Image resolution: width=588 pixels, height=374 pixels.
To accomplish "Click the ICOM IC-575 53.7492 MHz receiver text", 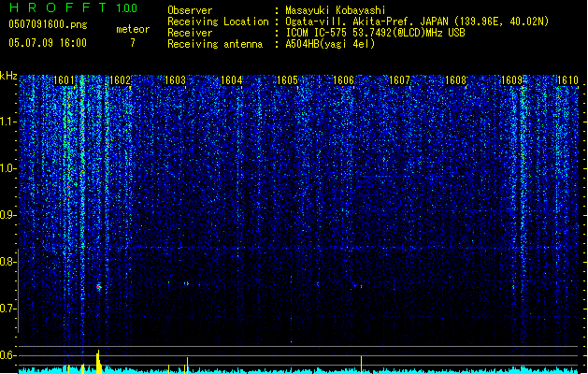I will pos(375,33).
